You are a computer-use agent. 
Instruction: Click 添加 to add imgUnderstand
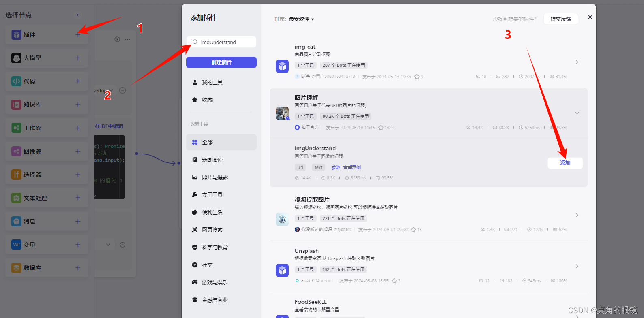pos(565,163)
